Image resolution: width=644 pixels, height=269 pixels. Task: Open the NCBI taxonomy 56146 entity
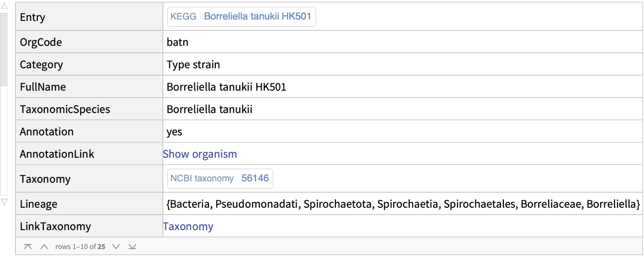pyautogui.click(x=220, y=178)
